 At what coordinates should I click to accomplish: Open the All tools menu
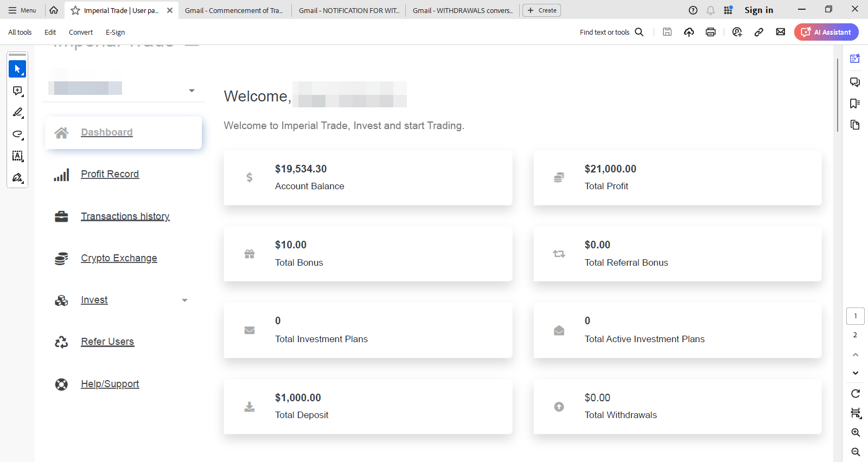[20, 33]
